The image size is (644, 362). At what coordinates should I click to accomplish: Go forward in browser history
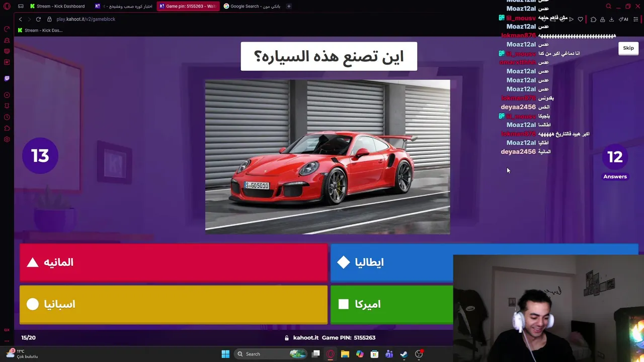[29, 19]
